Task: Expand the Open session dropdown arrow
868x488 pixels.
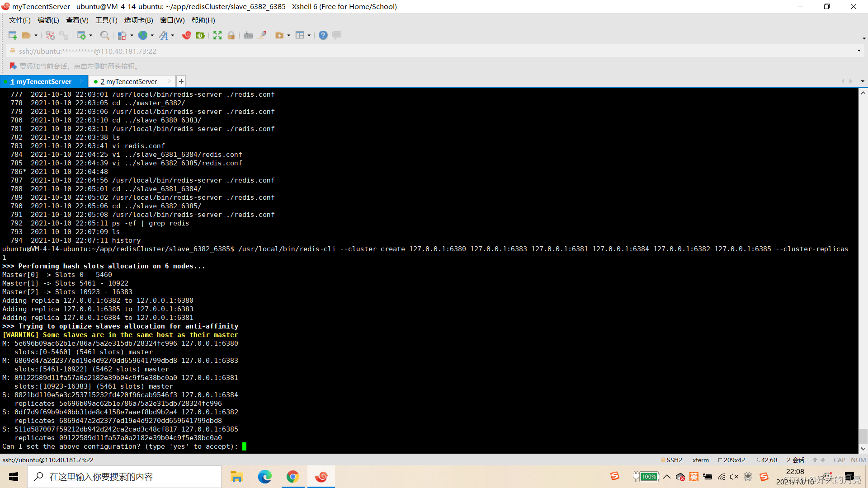Action: [x=36, y=35]
